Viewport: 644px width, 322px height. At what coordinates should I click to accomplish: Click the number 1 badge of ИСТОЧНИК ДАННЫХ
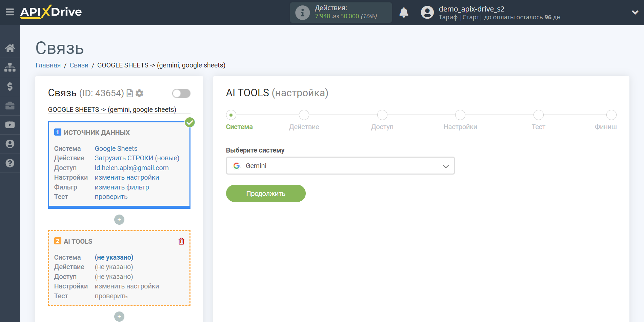click(x=58, y=132)
